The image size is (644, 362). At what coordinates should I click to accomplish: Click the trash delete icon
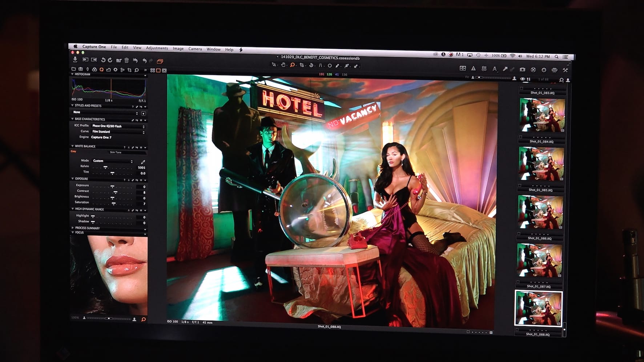pyautogui.click(x=126, y=60)
